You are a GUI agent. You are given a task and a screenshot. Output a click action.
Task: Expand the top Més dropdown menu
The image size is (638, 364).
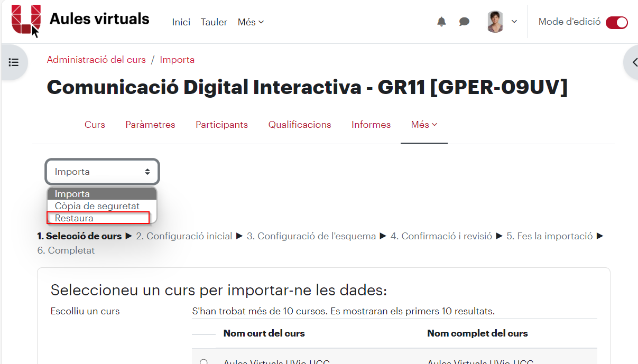click(x=251, y=22)
